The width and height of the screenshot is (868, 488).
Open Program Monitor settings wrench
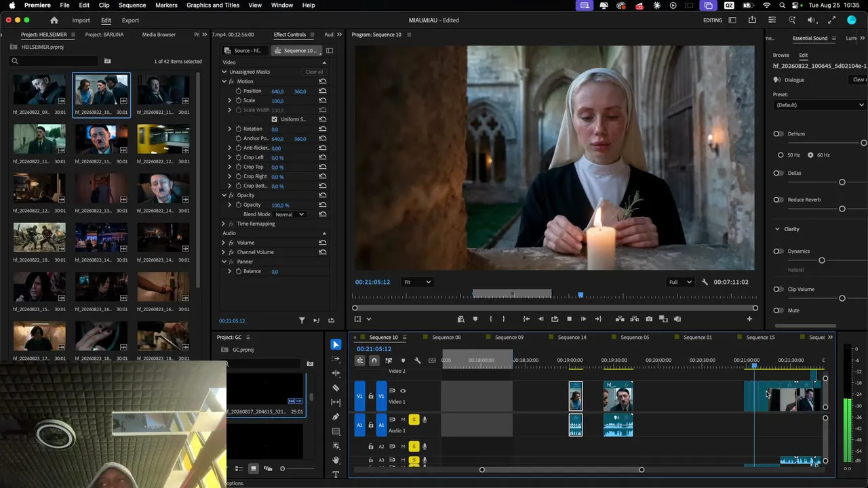[x=705, y=282]
